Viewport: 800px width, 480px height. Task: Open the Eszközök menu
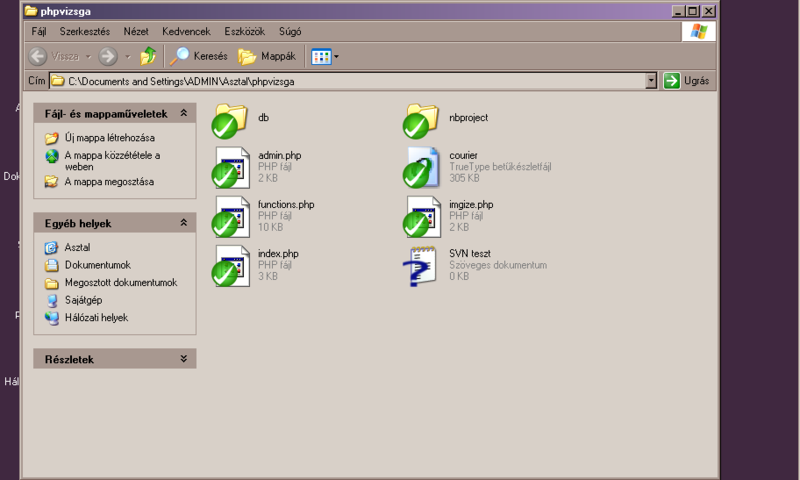pos(244,32)
